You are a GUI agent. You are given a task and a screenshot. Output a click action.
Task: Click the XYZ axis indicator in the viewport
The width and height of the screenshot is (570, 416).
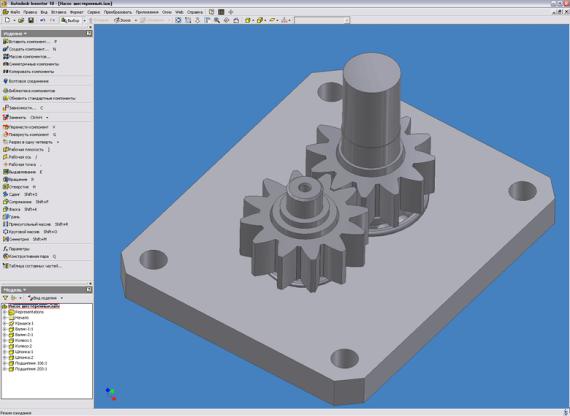111,394
